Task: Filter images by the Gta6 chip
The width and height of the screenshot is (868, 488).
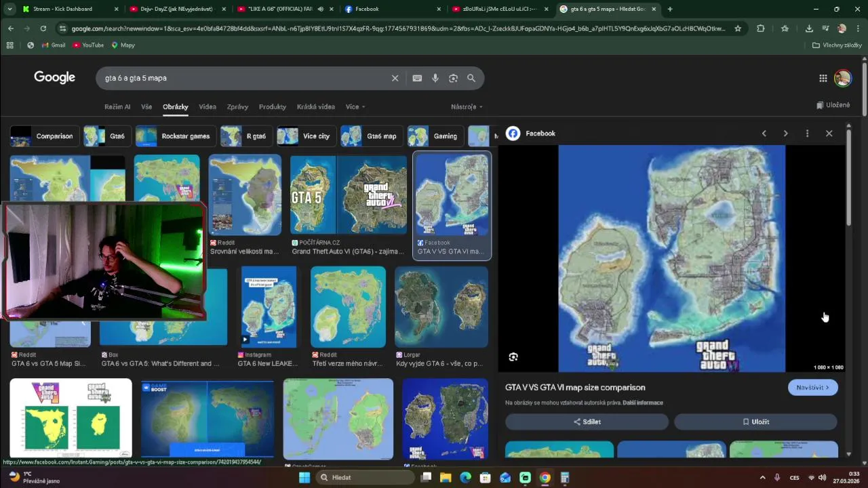Action: click(107, 136)
